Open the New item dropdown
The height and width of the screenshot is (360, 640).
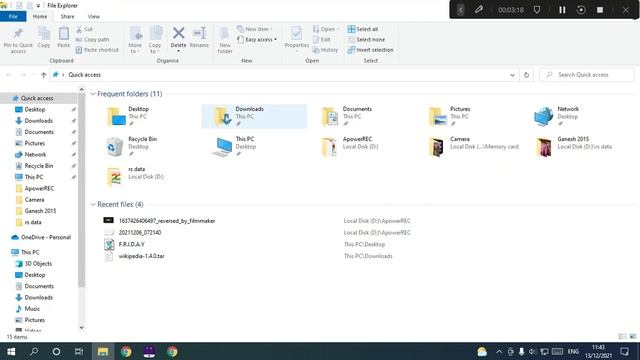[x=254, y=29]
